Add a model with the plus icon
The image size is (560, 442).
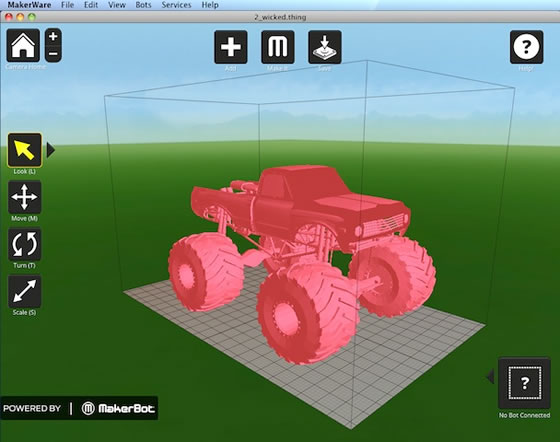231,47
